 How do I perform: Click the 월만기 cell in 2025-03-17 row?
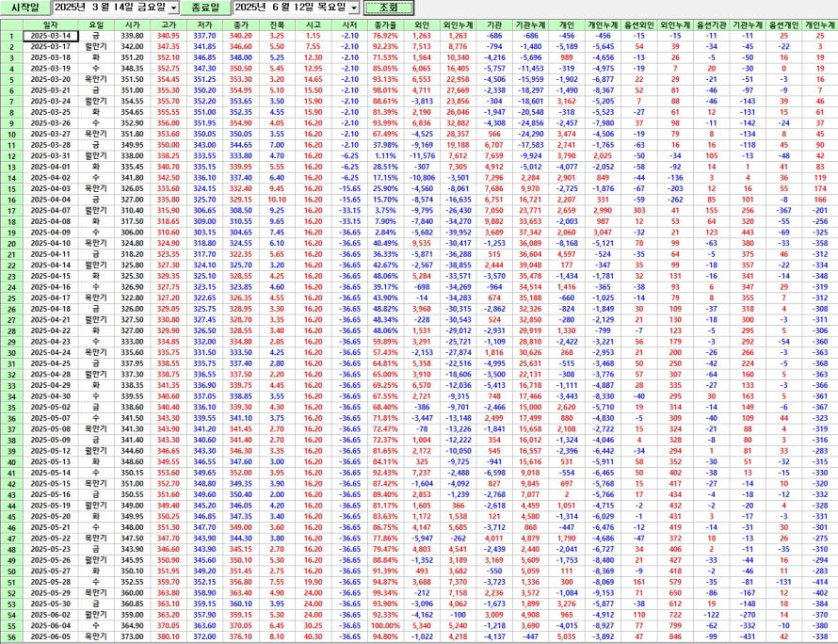point(96,47)
